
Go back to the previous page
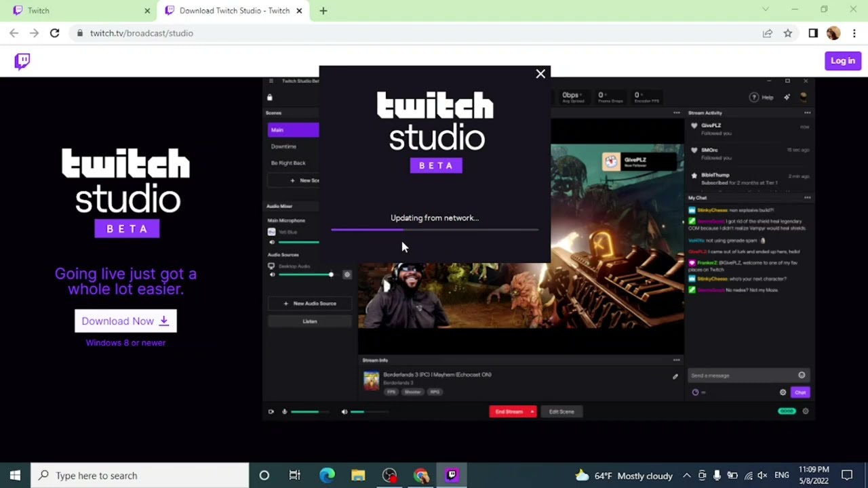pyautogui.click(x=14, y=33)
